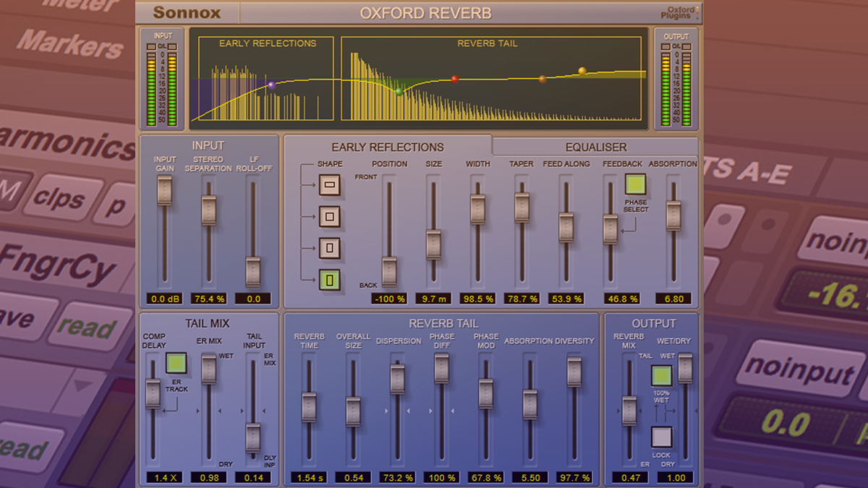Image resolution: width=868 pixels, height=488 pixels.
Task: Click the Overall Size fader handle
Action: pos(353,411)
